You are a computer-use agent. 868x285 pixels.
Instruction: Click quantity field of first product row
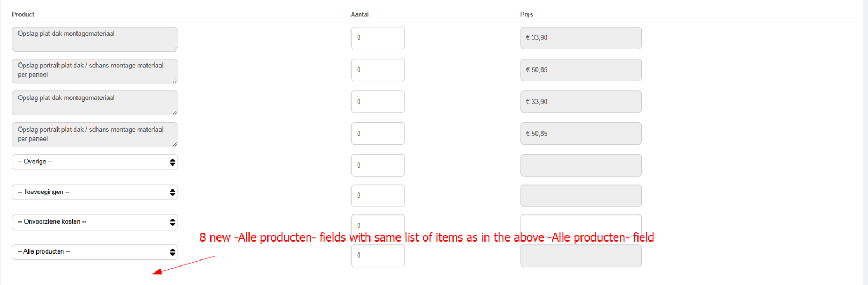pos(378,38)
